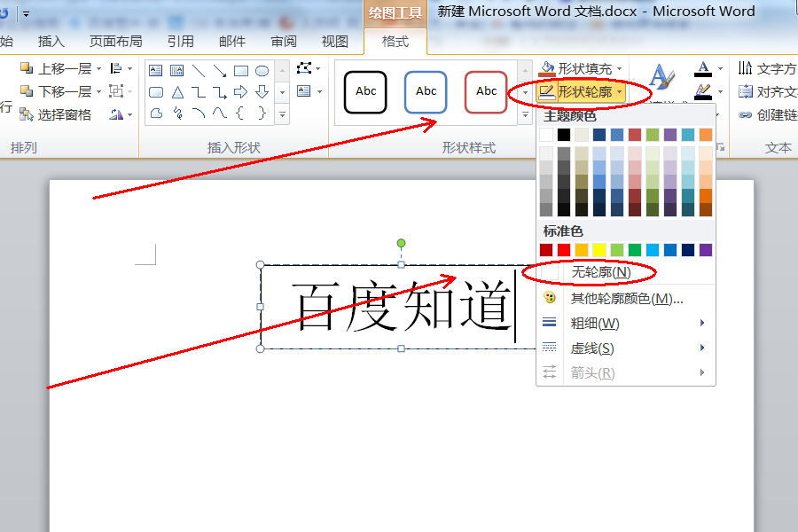Image resolution: width=798 pixels, height=532 pixels.
Task: Click 下移一层 button
Action: 56,91
